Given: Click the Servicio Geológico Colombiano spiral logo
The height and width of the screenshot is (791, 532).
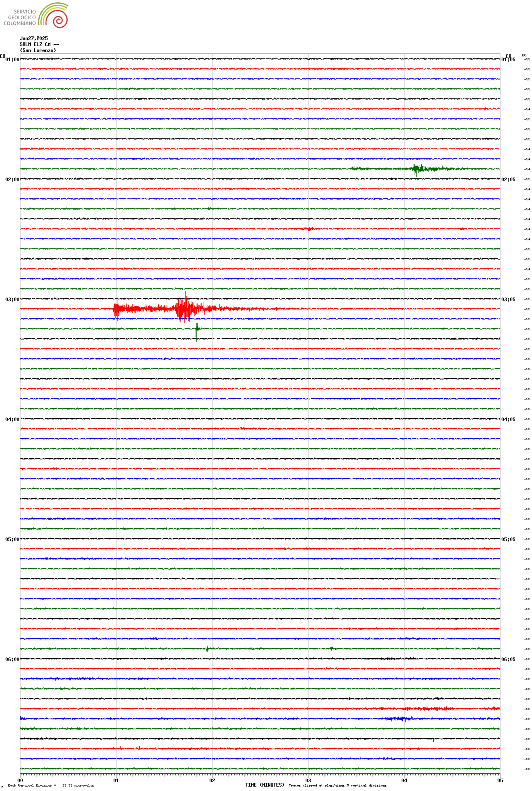Looking at the screenshot, I should pyautogui.click(x=54, y=15).
